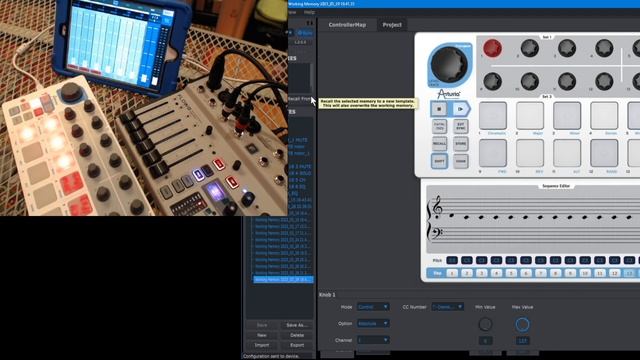Select the CNTRL/SEQ device button
This screenshot has width=640, height=360.
439,127
